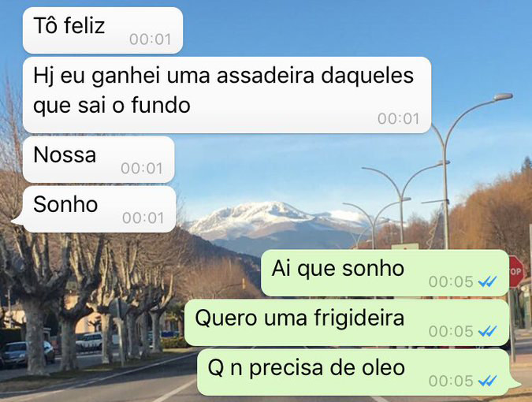
Task: Select the sent "Ai que sonho" message
Action: coord(385,273)
